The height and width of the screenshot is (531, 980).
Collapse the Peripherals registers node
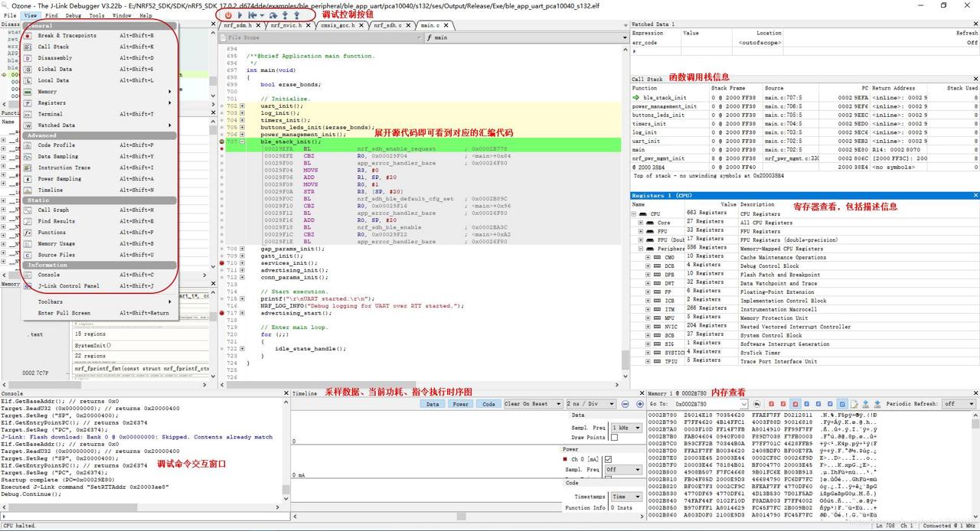click(641, 249)
